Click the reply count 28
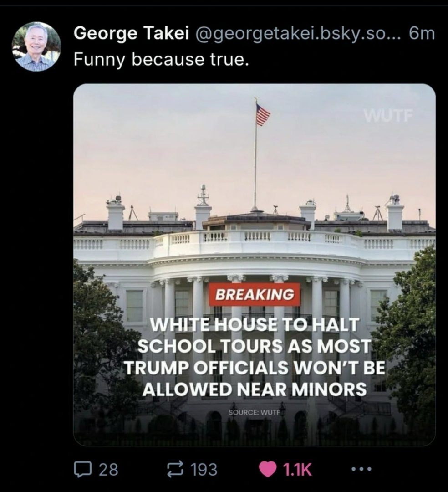448x492 pixels. point(109,469)
